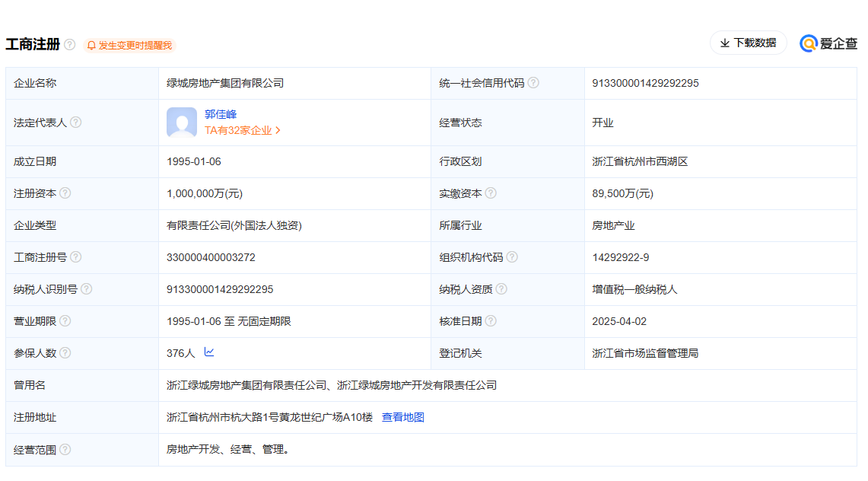The image size is (868, 481).
Task: Expand TA有32家企业 chevron arrow
Action: click(278, 131)
